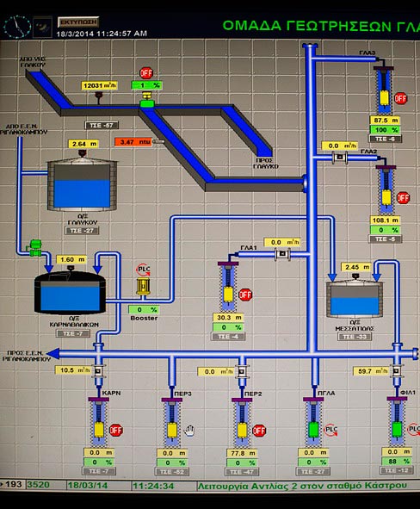The image size is (420, 509).
Task: Toggle the OFF indicator beside ΓΛΑ2 pump
Action: (x=403, y=198)
